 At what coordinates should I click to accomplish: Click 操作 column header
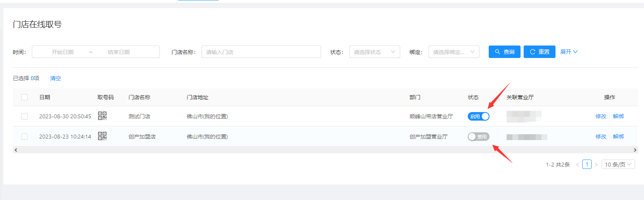point(609,97)
